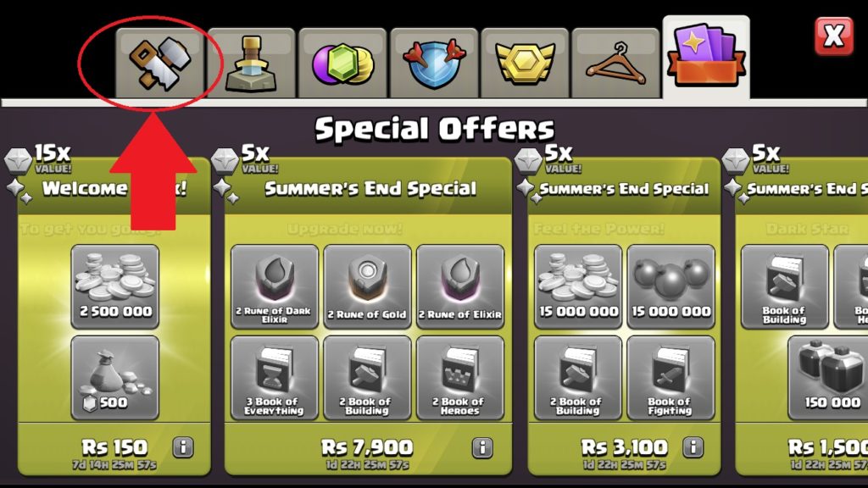Screen dimensions: 868x488
Task: Select the blue shield defense tab
Action: [434, 64]
